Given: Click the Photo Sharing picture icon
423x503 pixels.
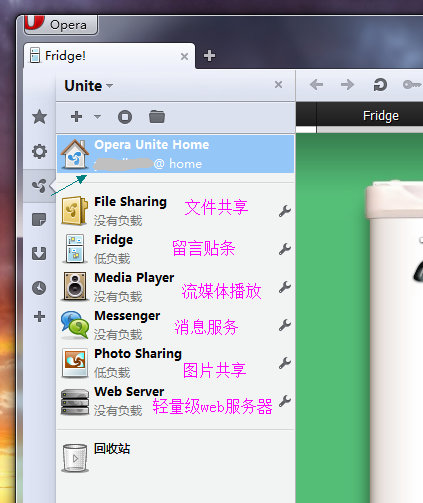Looking at the screenshot, I should click(x=75, y=363).
